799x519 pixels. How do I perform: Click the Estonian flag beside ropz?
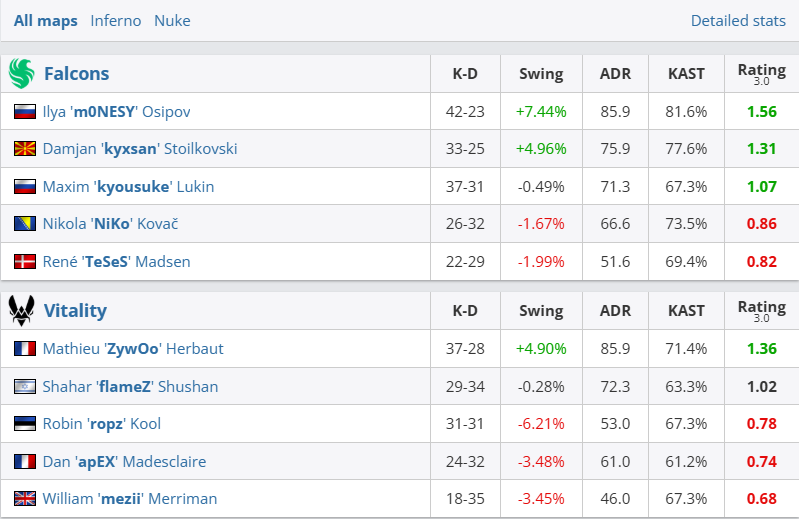click(25, 424)
